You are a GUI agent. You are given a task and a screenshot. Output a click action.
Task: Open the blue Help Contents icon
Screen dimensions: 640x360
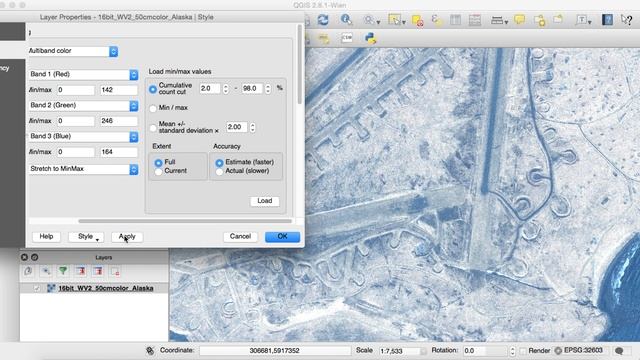coord(607,20)
